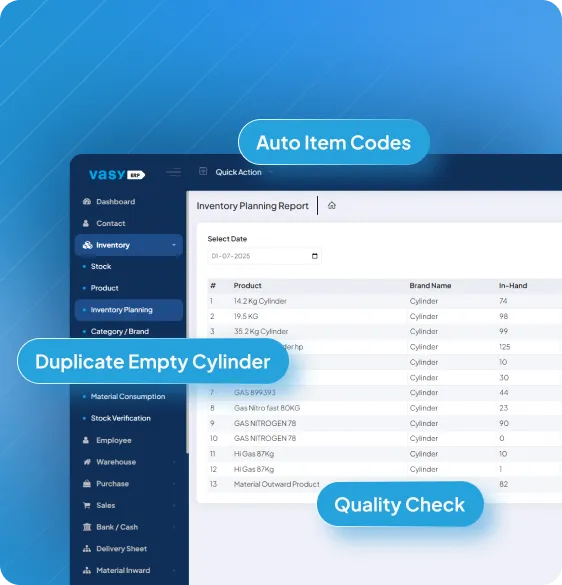Click In-Hand value 125
The height and width of the screenshot is (585, 562).
[x=505, y=347]
